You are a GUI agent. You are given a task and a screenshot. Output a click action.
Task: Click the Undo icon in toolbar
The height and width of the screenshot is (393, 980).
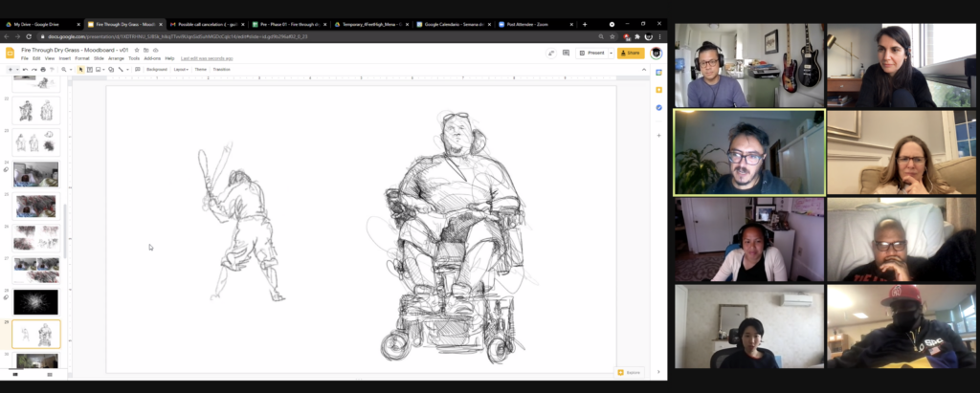24,70
